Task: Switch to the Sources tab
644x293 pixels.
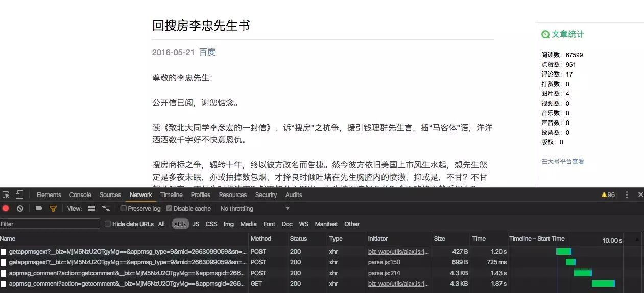Action: 110,194
